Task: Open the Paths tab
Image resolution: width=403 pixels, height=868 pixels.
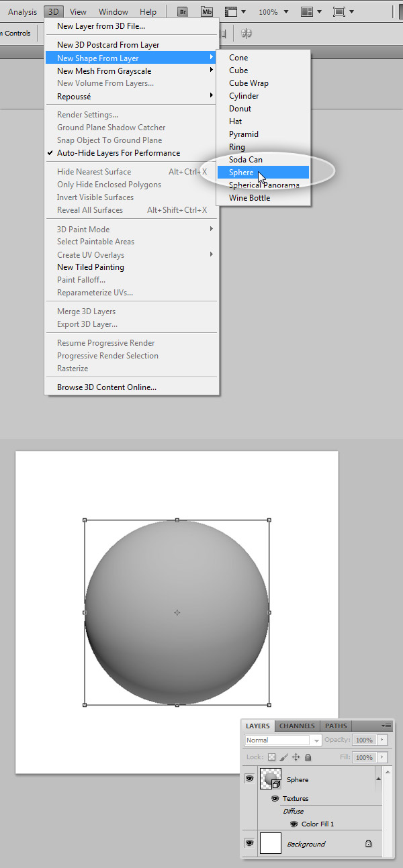Action: coord(336,726)
